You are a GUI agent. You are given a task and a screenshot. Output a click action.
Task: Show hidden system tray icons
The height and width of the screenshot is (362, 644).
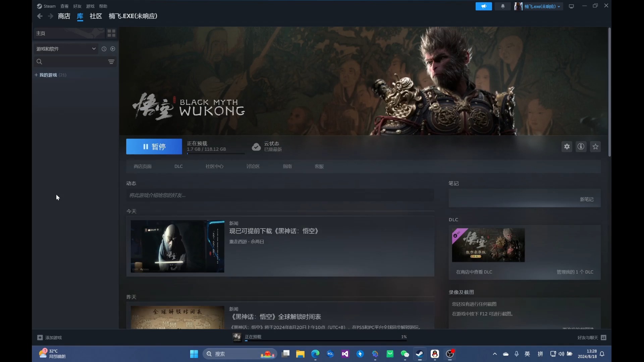click(x=495, y=354)
